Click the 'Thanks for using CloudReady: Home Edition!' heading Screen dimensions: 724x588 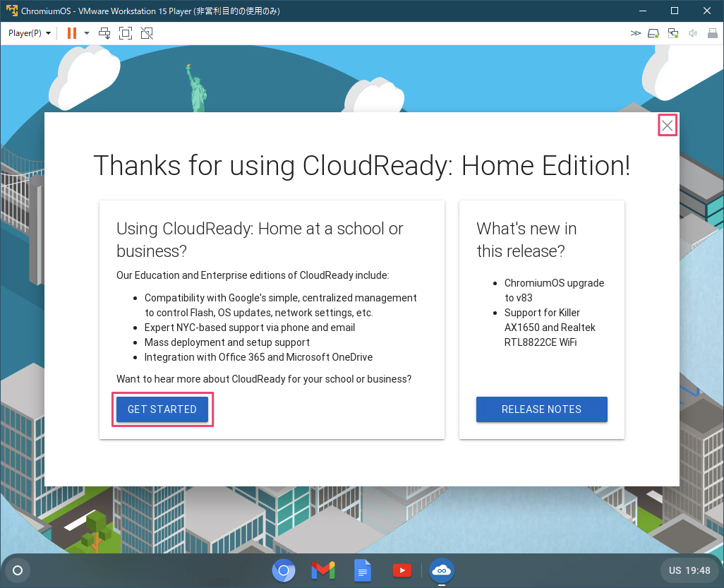[x=361, y=165]
